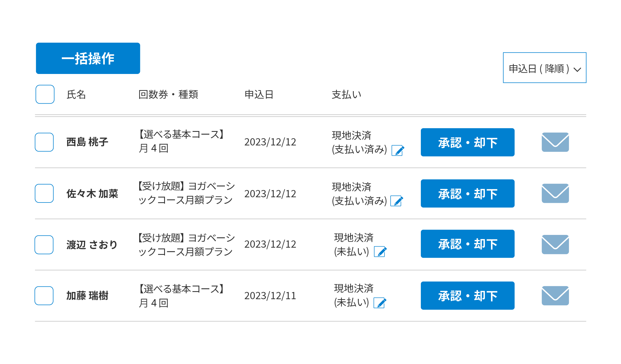
Task: Edit payment status for 佐々木 加菜
Action: pos(397,201)
